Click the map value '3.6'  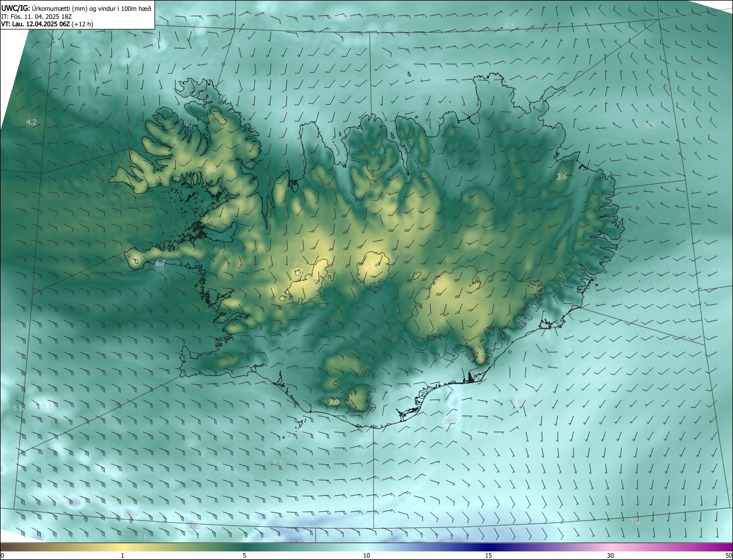point(562,177)
